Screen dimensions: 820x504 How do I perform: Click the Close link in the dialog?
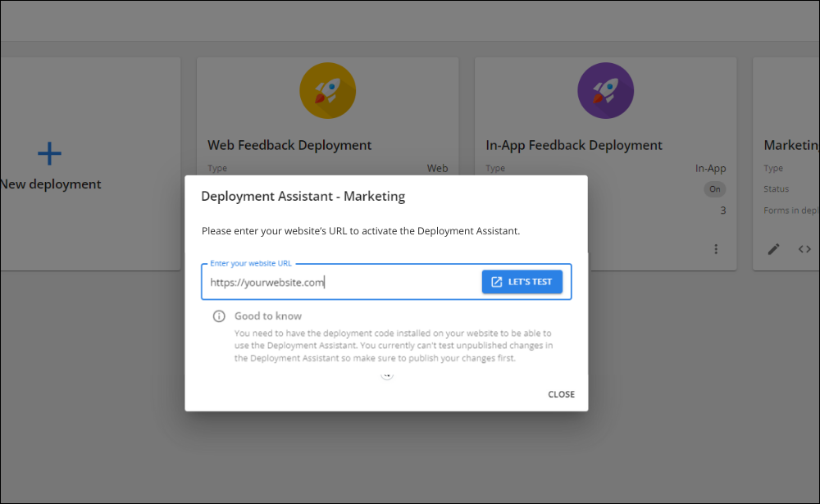tap(561, 394)
